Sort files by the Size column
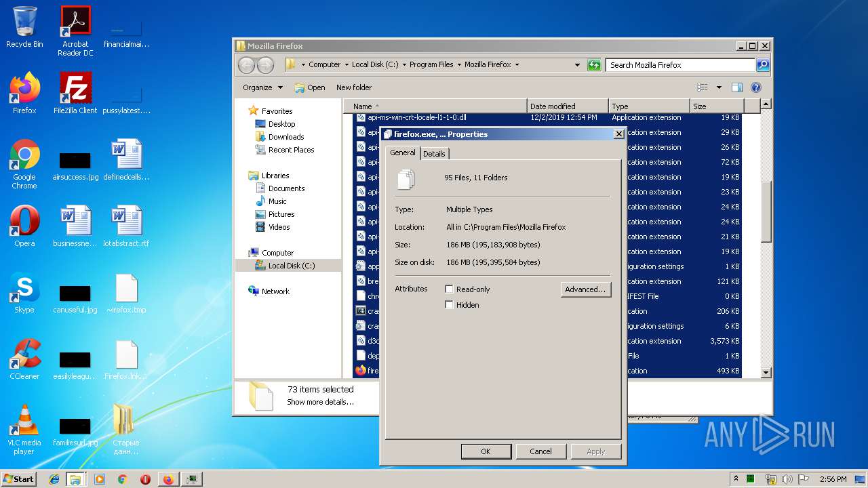 (x=717, y=106)
